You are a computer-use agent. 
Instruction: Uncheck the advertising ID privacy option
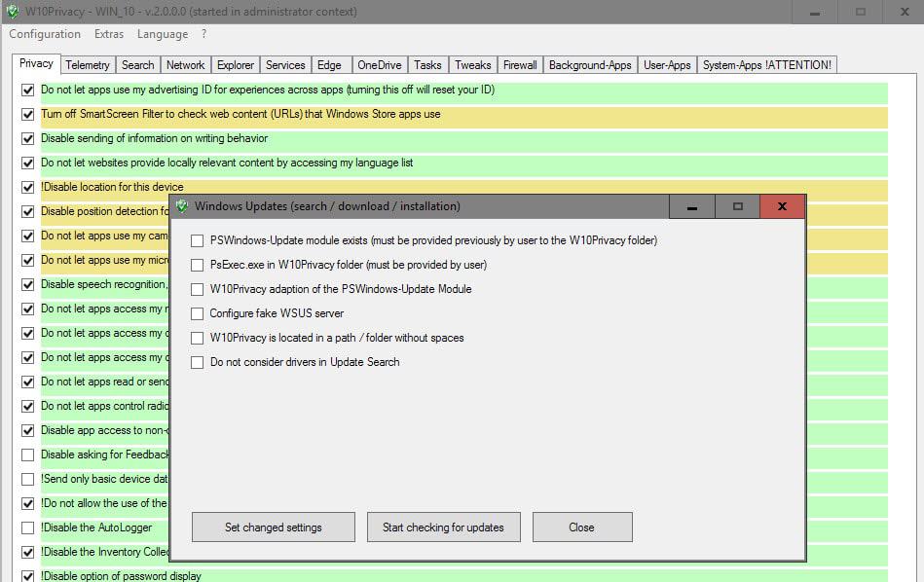(27, 91)
